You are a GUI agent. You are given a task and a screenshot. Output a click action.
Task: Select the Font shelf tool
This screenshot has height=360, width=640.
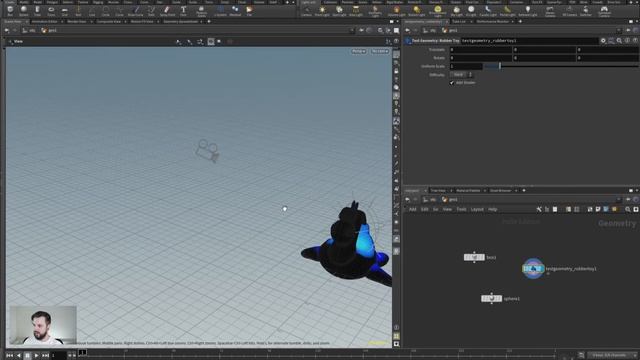(183, 10)
